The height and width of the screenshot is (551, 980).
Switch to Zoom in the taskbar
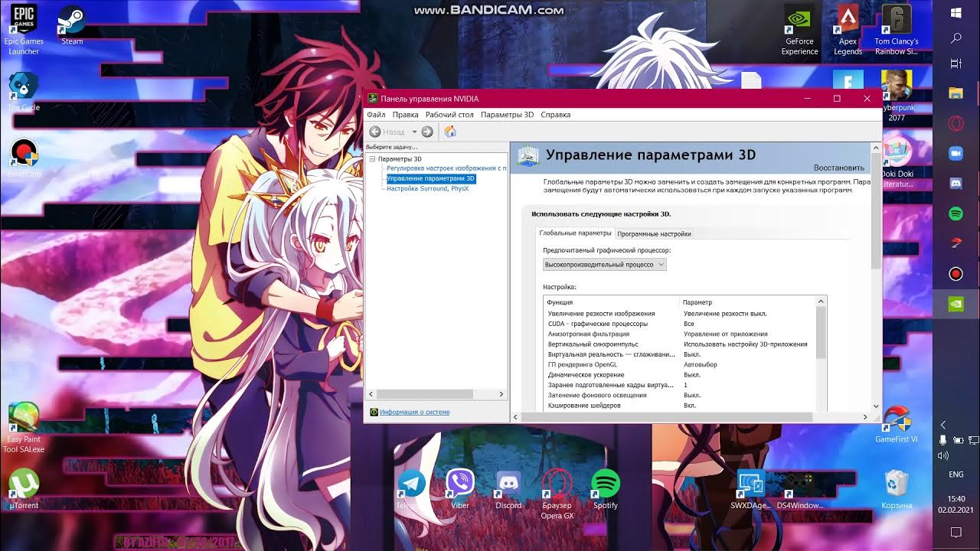pos(955,153)
